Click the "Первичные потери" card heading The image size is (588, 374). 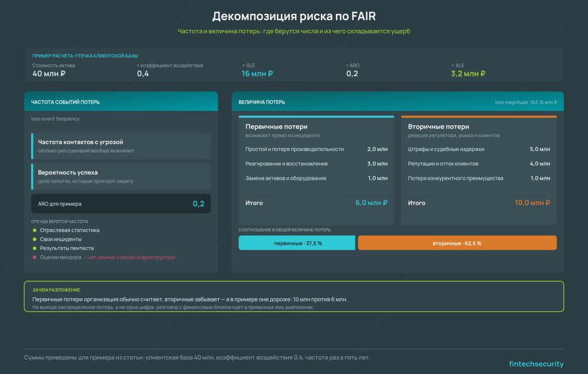(x=276, y=127)
